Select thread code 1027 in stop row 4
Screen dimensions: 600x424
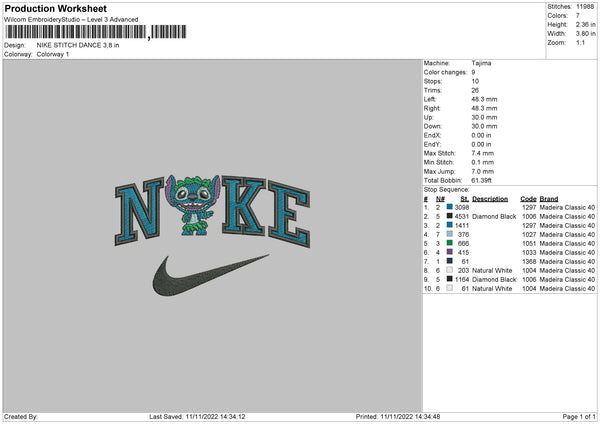point(529,235)
